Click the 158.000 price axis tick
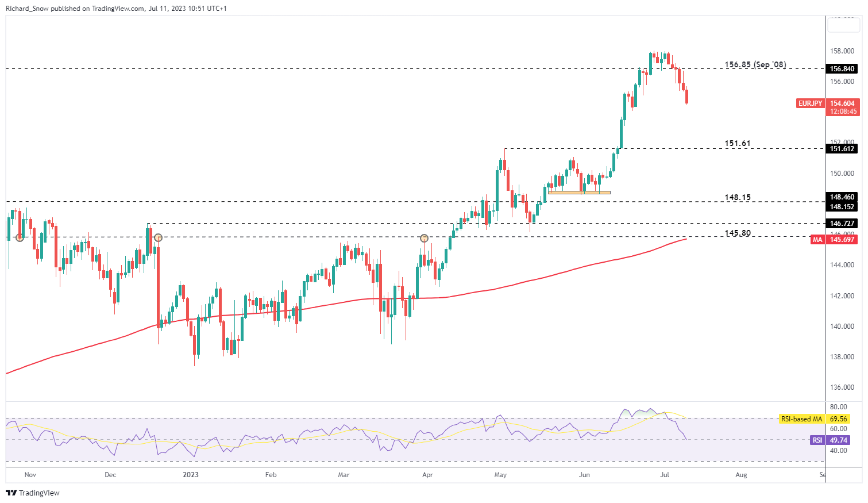868x503 pixels. 842,51
